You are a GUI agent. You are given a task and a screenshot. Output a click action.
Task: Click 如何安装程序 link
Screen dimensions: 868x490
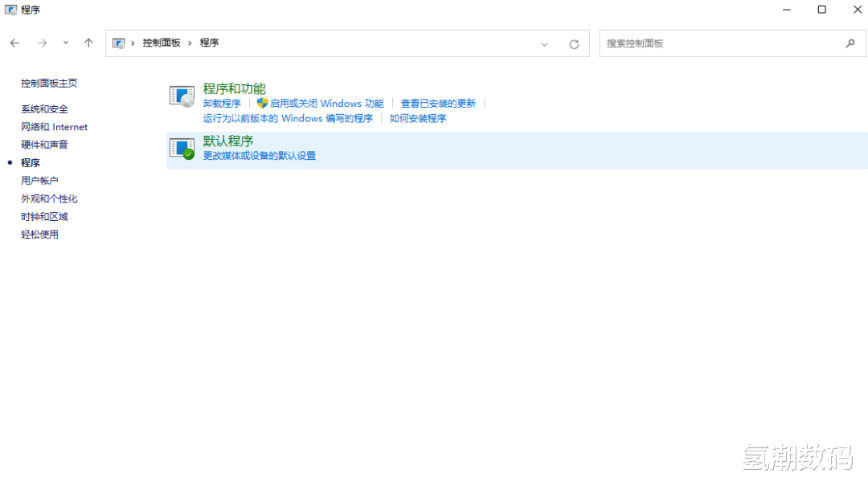coord(416,118)
